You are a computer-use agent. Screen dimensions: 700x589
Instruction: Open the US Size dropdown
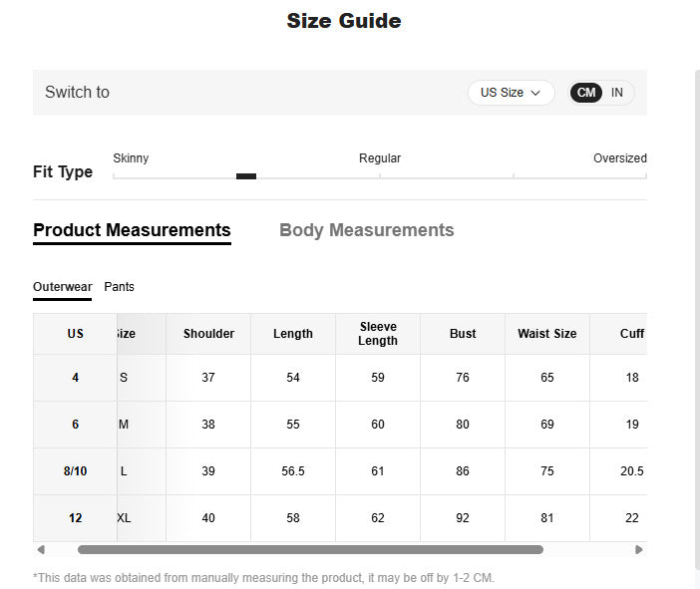tap(511, 93)
